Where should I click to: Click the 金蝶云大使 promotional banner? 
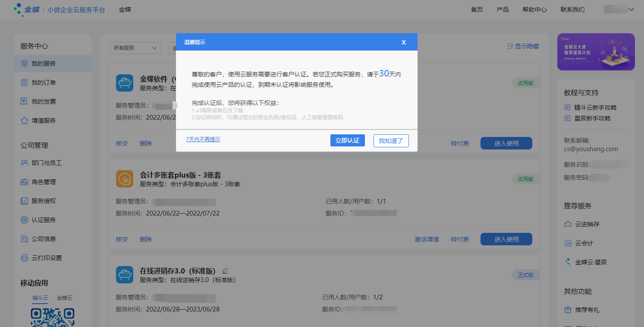[596, 52]
